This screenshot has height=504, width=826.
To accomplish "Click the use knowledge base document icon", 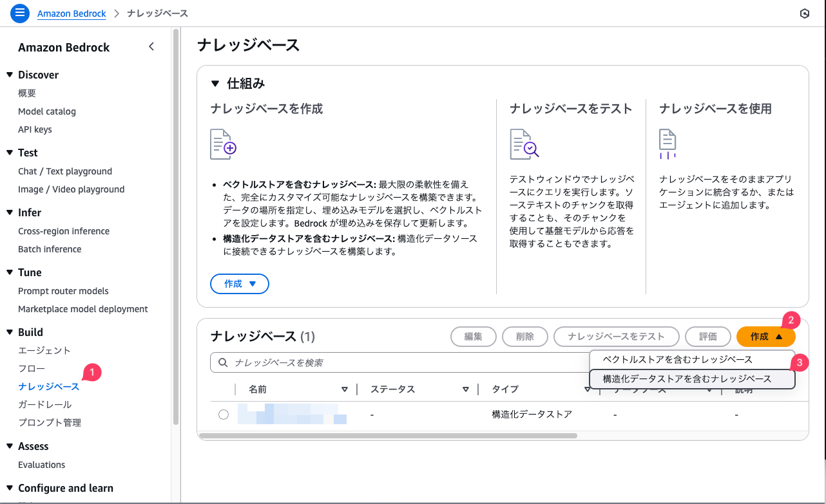I will pos(668,144).
